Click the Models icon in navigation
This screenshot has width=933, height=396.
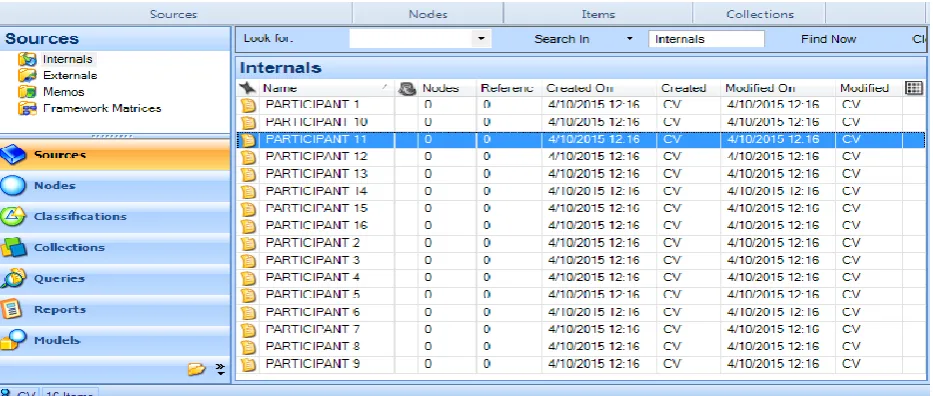[x=13, y=340]
